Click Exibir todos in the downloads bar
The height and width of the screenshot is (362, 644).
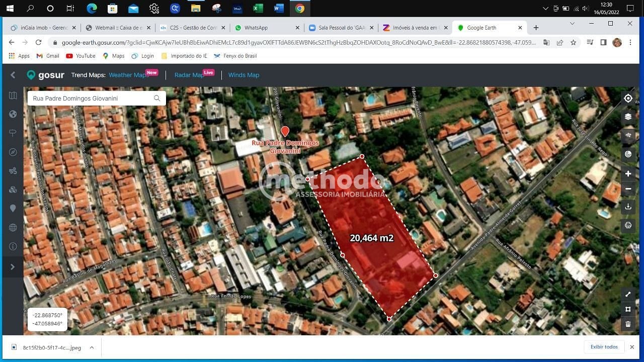click(x=604, y=347)
